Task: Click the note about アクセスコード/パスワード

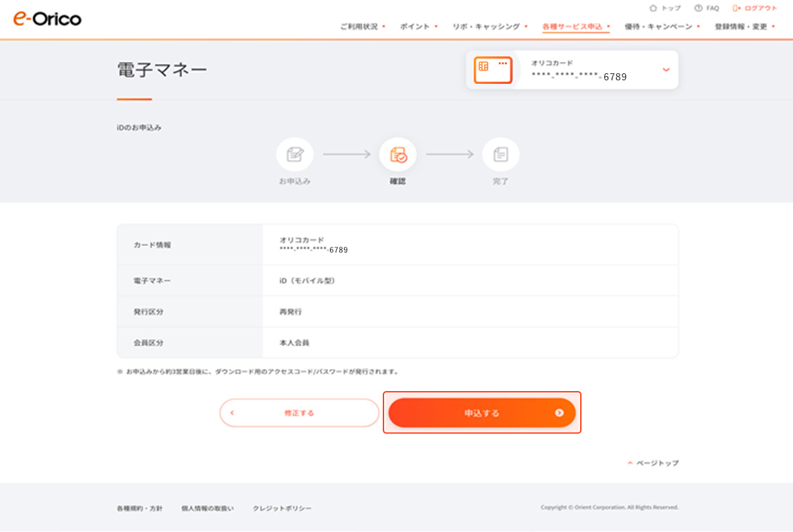Action: point(259,371)
